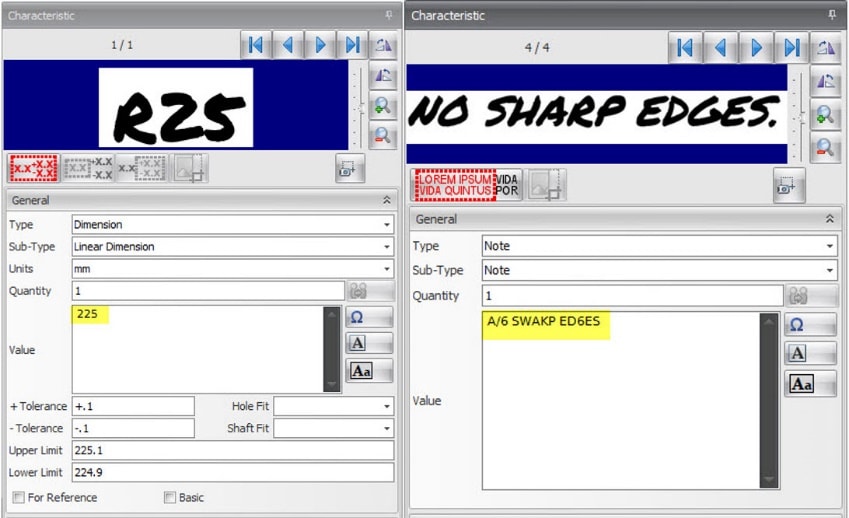Click next characteristic arrow in left panel

320,45
